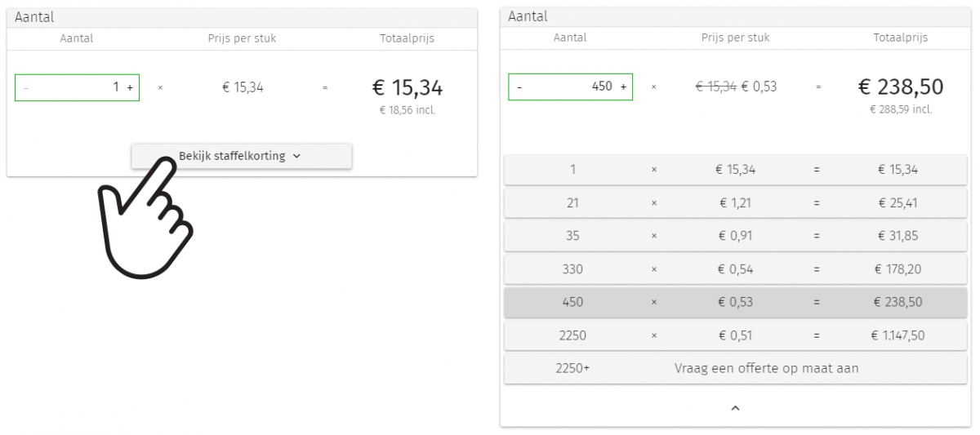980x435 pixels.
Task: Click the plus stepper next to quantity 1
Action: coord(130,87)
